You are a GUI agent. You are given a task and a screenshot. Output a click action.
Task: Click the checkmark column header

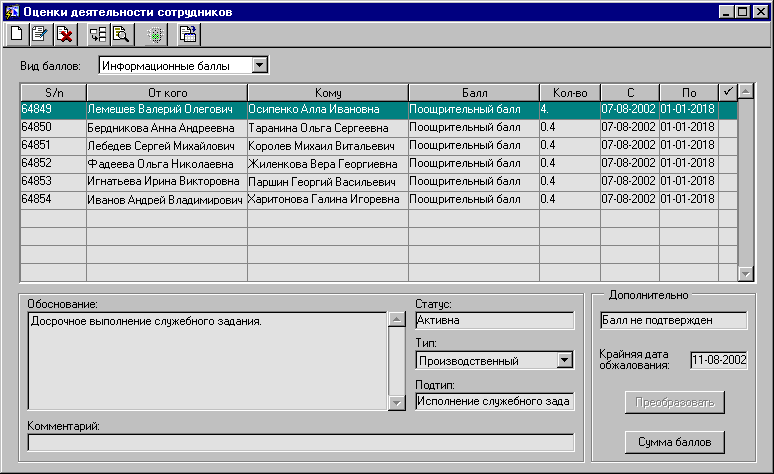[x=728, y=92]
